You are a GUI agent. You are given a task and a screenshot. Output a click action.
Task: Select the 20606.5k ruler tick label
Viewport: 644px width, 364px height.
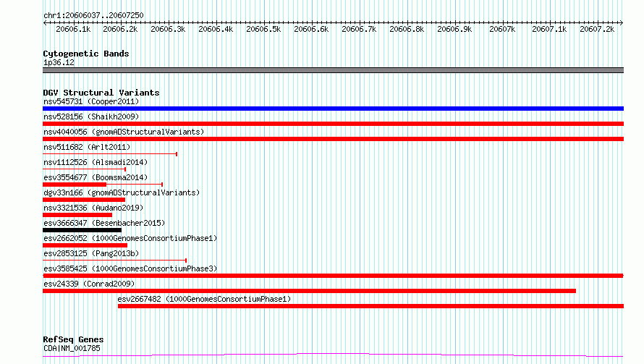coord(263,29)
